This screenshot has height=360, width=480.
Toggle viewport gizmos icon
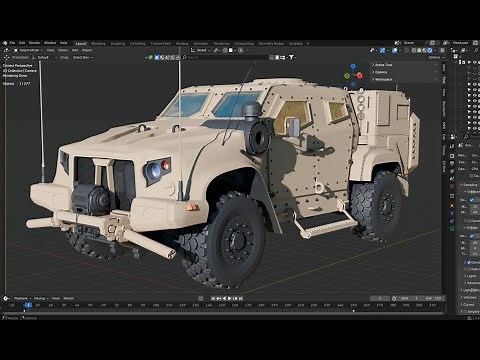382,50
